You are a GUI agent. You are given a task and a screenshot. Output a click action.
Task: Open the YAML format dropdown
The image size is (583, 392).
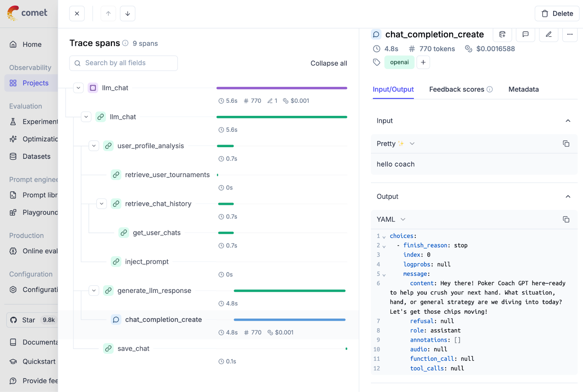coord(403,219)
